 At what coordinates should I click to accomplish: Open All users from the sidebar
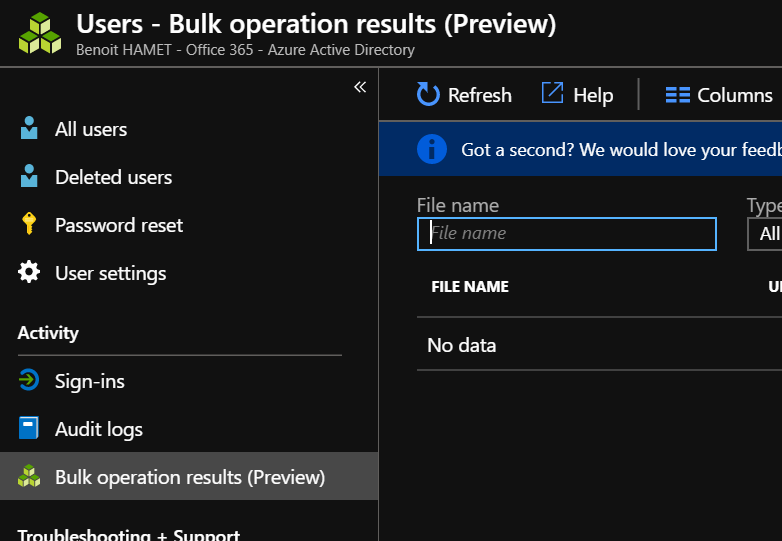(91, 129)
